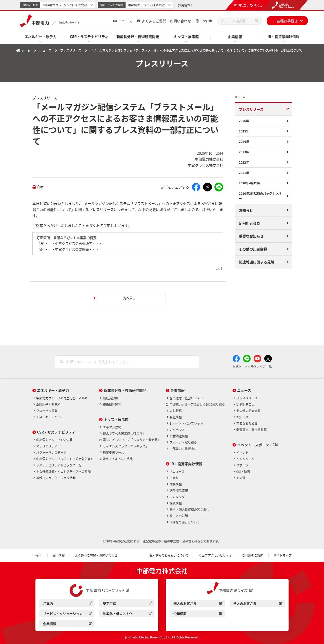Open 2026年 press releases in sidebar
Image resolution: width=324 pixels, height=644 pixels.
[263, 121]
